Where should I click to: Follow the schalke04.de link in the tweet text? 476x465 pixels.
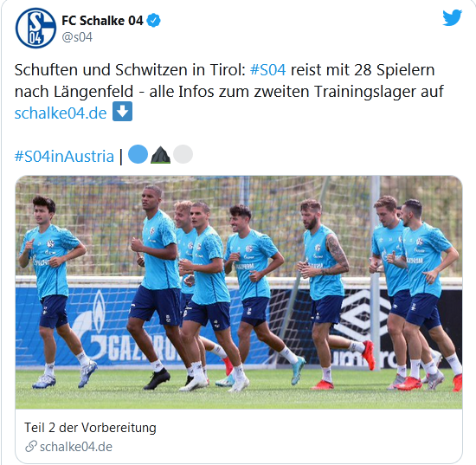61,113
